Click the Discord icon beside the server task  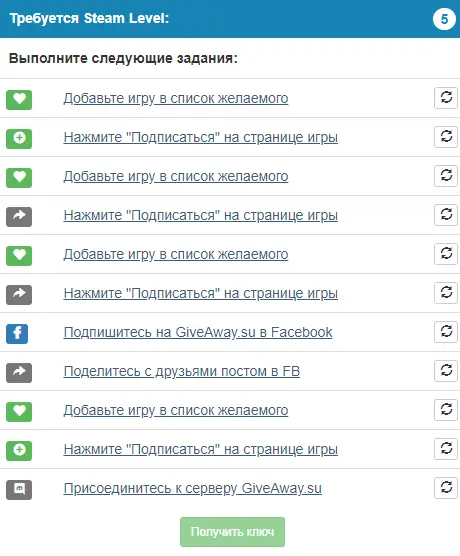point(19,490)
